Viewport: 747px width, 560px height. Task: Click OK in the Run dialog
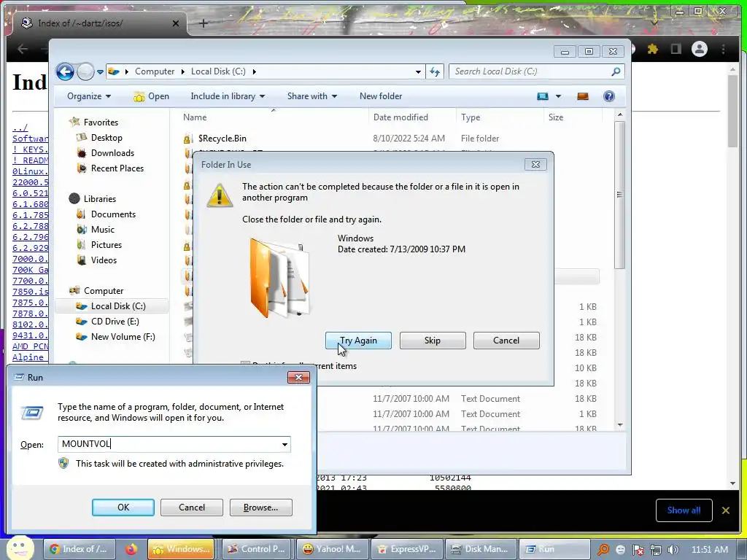coord(123,507)
